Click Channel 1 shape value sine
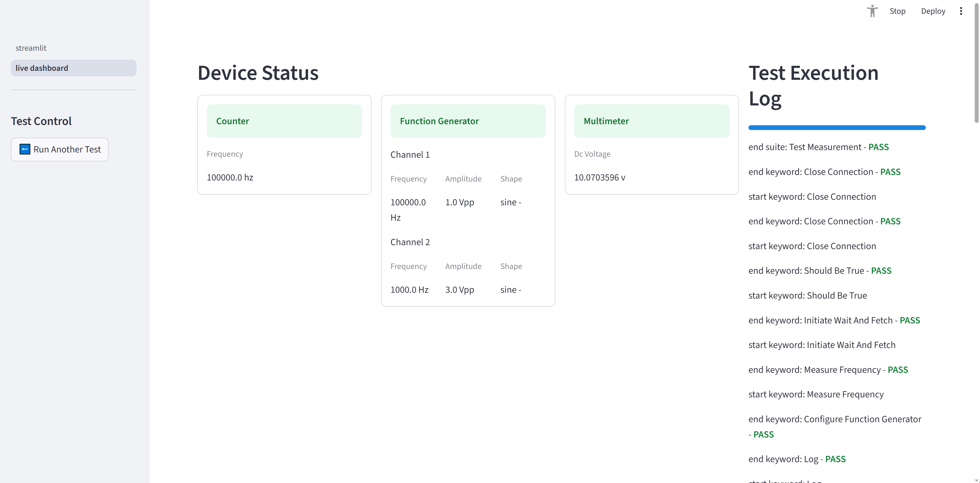Image resolution: width=980 pixels, height=483 pixels. 510,202
